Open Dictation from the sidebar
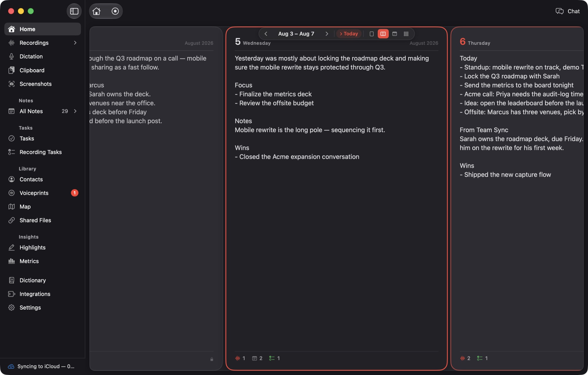The width and height of the screenshot is (588, 375). [43, 56]
